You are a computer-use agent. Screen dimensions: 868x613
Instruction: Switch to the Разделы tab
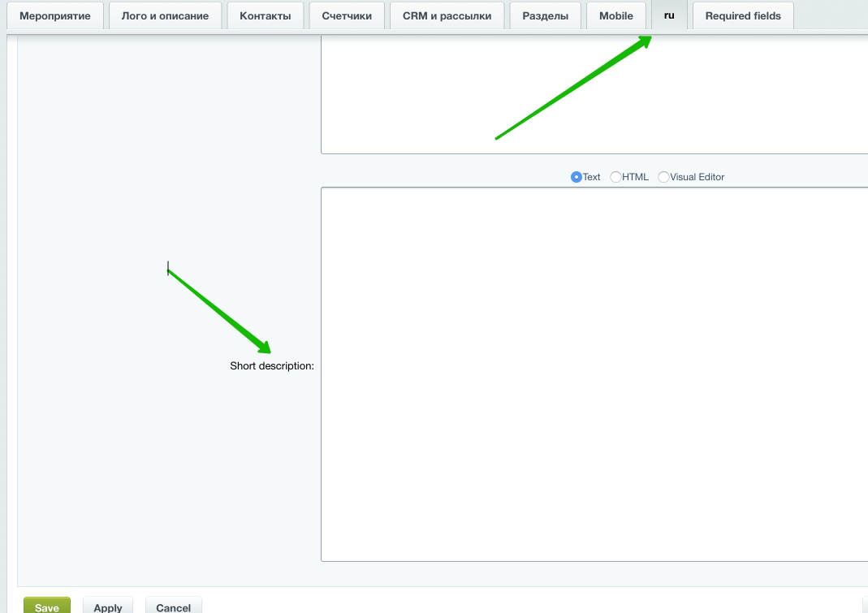(x=545, y=15)
